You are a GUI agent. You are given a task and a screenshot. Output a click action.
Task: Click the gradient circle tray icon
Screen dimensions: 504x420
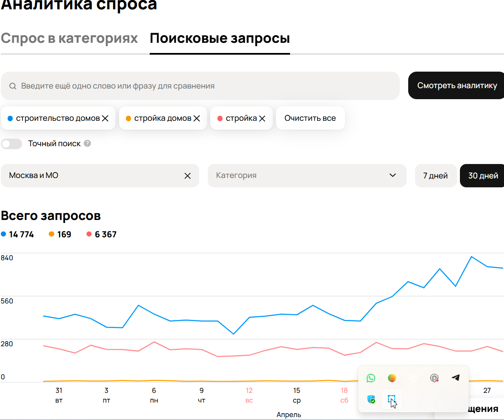tap(392, 378)
